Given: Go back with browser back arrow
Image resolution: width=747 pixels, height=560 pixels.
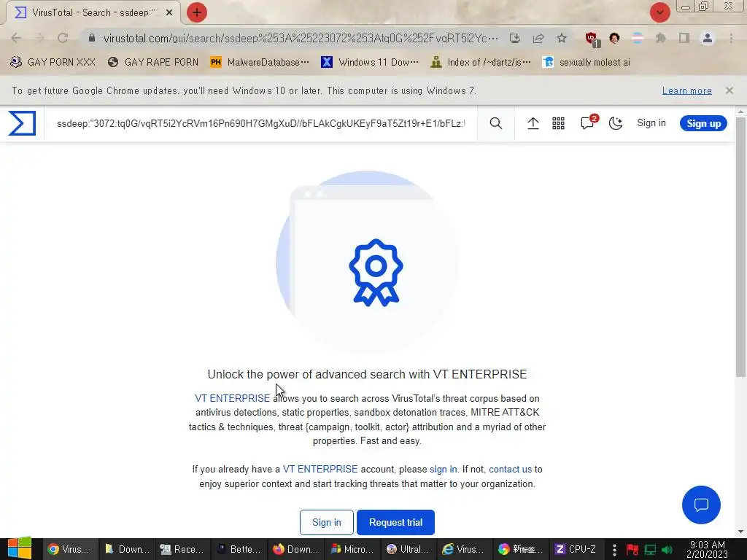Looking at the screenshot, I should [x=16, y=38].
